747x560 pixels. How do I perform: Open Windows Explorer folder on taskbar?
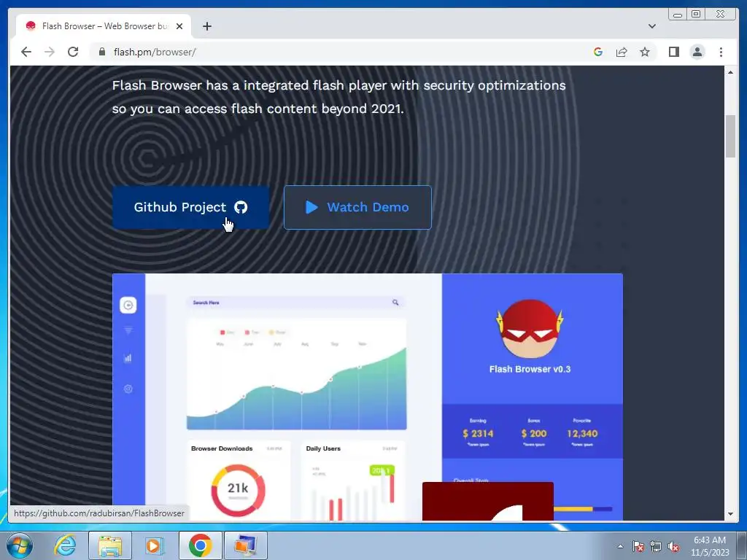[110, 545]
